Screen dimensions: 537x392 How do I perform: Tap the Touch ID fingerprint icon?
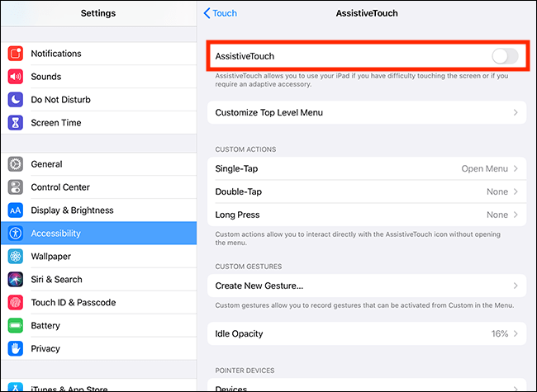click(16, 302)
